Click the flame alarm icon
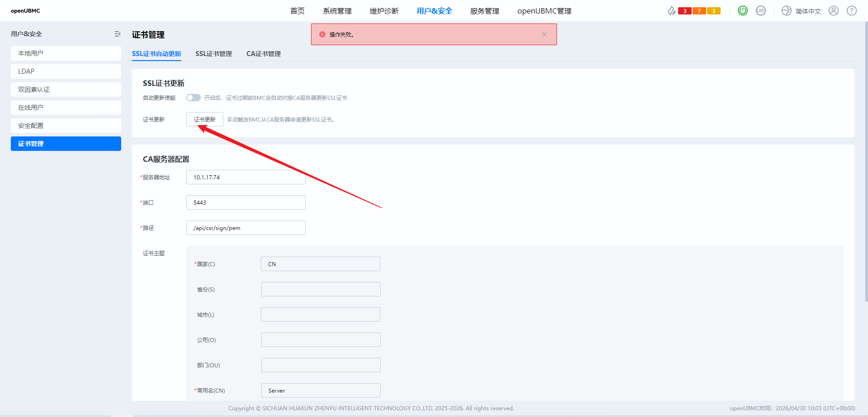The image size is (868, 417). coord(672,11)
